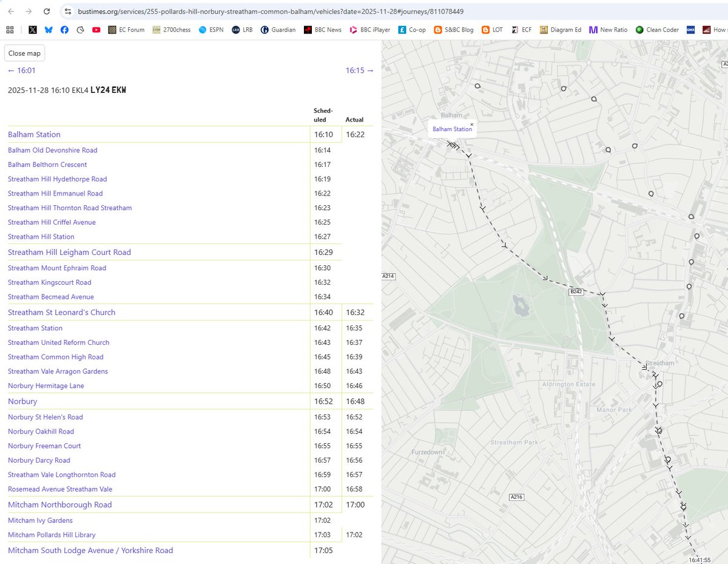Open Streatham St Leonard's Church stop
This screenshot has width=728, height=564.
point(61,313)
